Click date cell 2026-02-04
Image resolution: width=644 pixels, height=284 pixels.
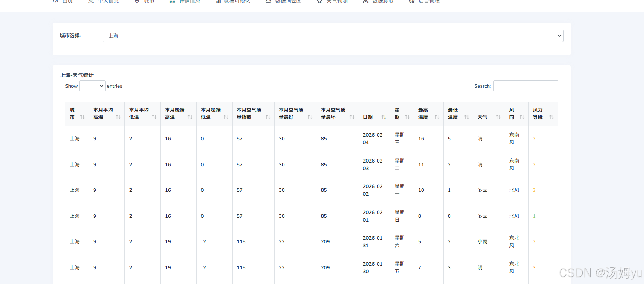point(374,139)
